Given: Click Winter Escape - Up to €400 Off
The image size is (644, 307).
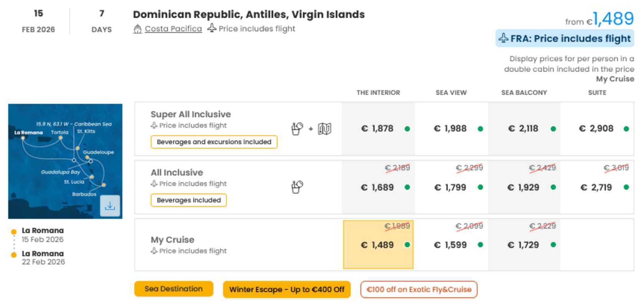Looking at the screenshot, I should pyautogui.click(x=287, y=289).
